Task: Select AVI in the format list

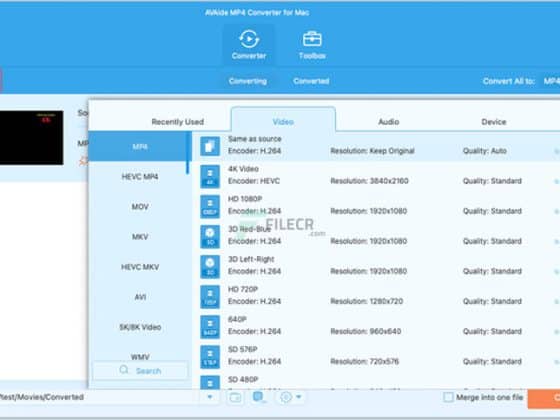Action: pos(140,297)
